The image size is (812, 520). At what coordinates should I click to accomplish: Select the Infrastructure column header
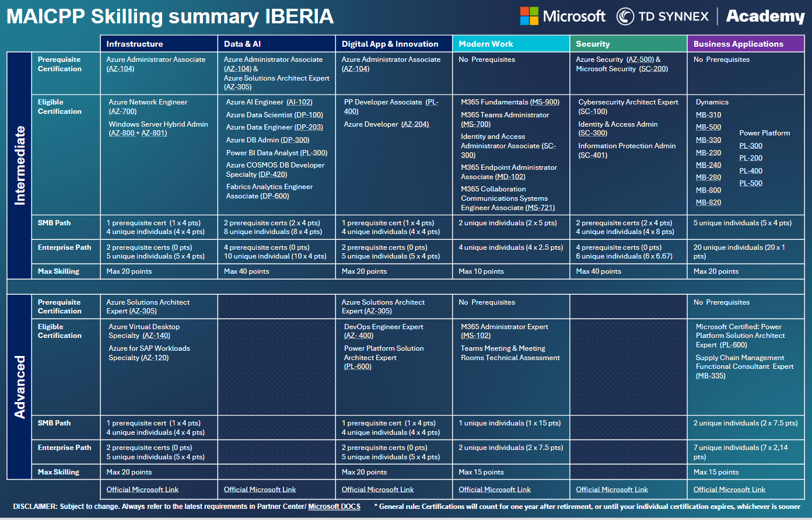tap(159, 44)
